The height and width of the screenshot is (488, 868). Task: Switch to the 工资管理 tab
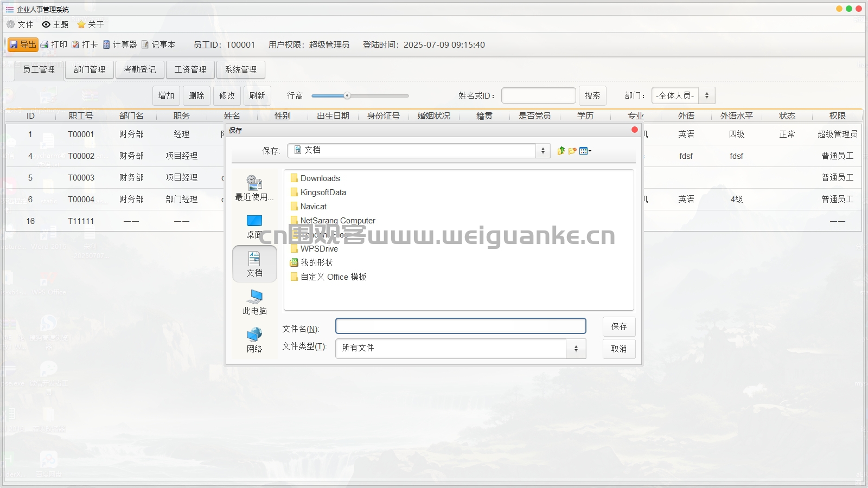pos(190,69)
